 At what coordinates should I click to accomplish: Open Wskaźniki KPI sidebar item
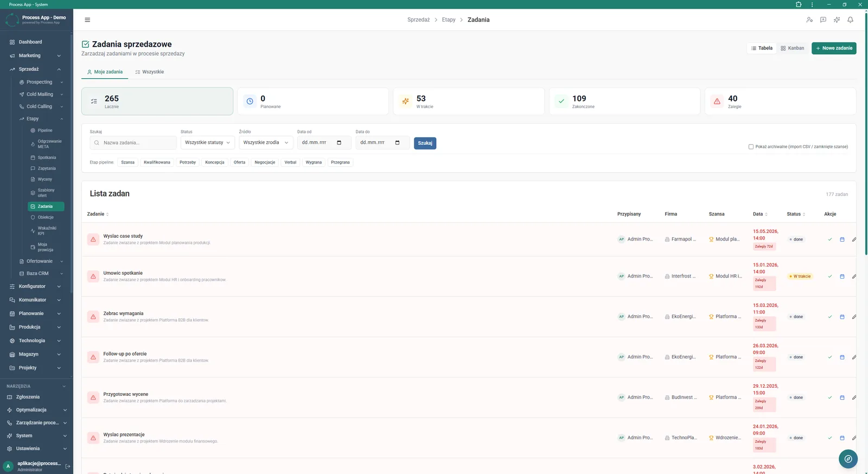click(46, 231)
